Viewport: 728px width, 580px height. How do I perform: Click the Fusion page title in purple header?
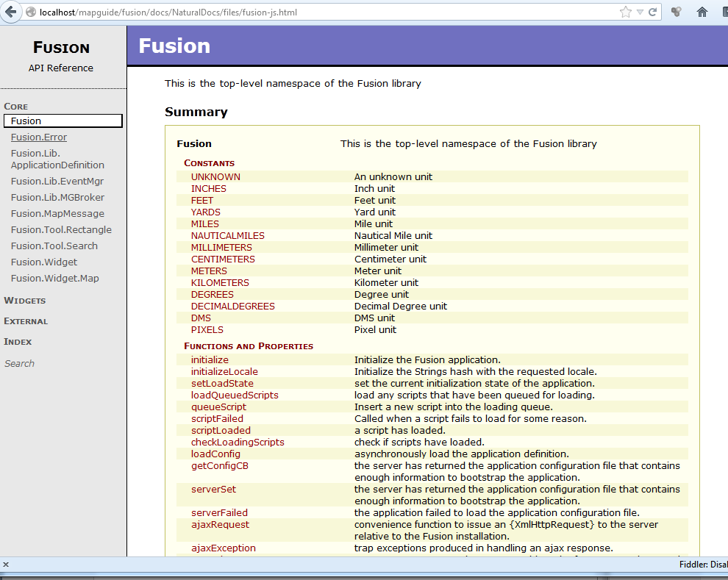[174, 46]
